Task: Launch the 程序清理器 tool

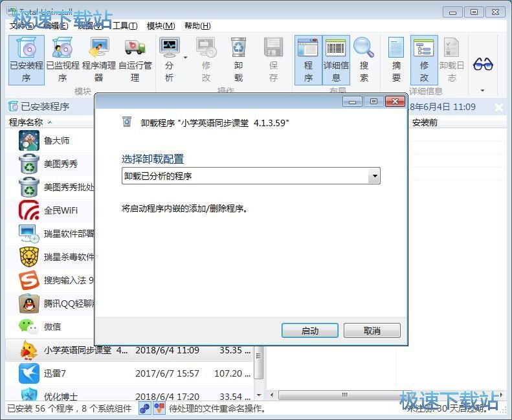Action: coord(99,60)
